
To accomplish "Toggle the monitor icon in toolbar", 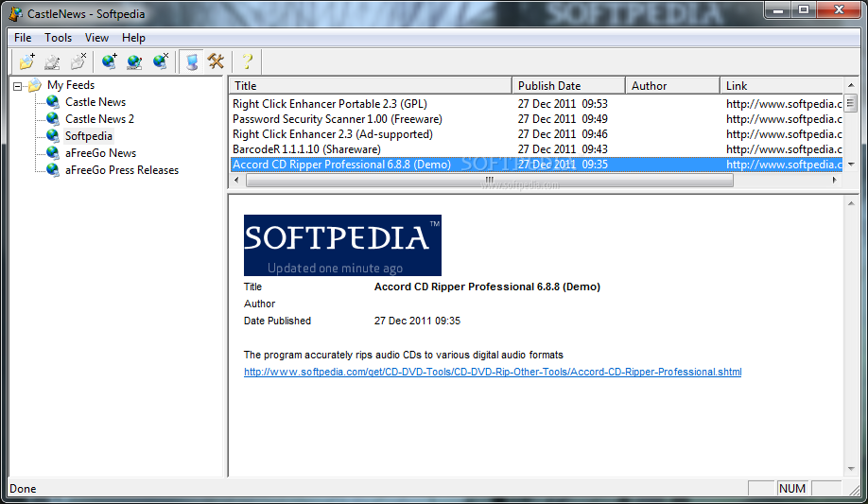I will pyautogui.click(x=192, y=61).
